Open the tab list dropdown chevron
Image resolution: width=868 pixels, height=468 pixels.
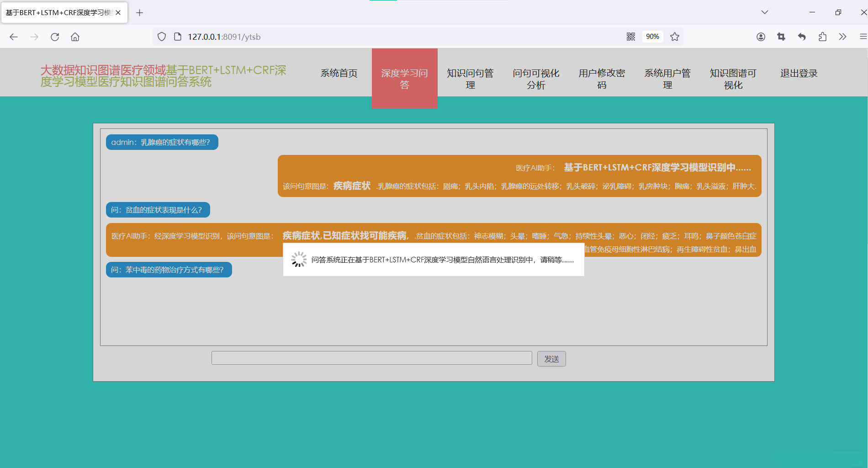pos(764,12)
